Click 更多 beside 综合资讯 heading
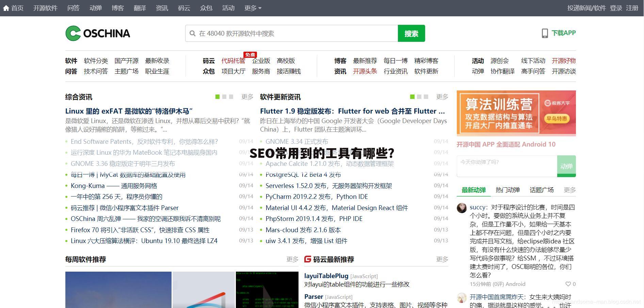Viewport: 644px width, 308px height. 247,97
